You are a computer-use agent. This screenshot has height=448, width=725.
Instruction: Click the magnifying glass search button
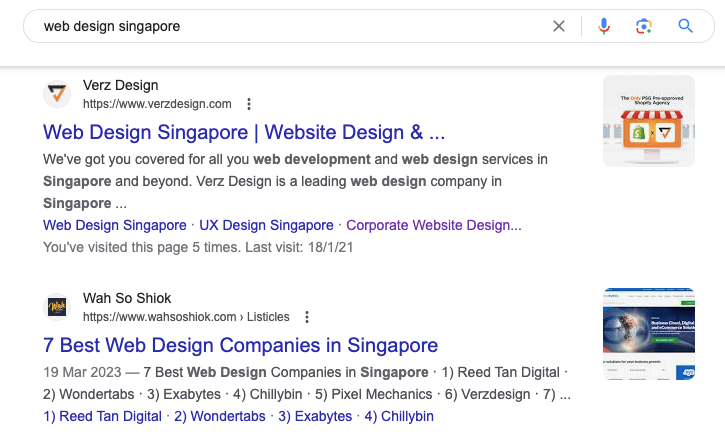[x=685, y=26]
